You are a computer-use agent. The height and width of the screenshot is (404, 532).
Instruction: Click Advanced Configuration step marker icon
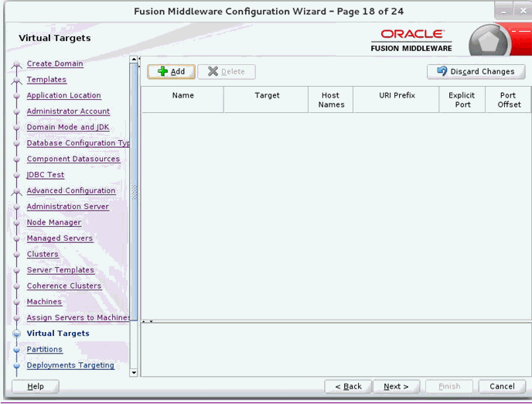click(x=16, y=192)
